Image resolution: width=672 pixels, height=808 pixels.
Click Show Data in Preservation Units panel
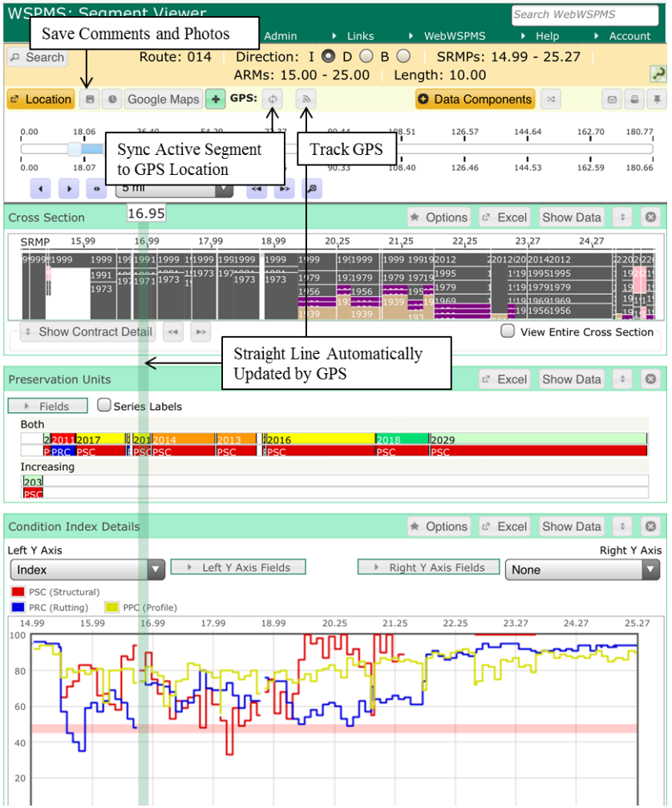pyautogui.click(x=572, y=380)
